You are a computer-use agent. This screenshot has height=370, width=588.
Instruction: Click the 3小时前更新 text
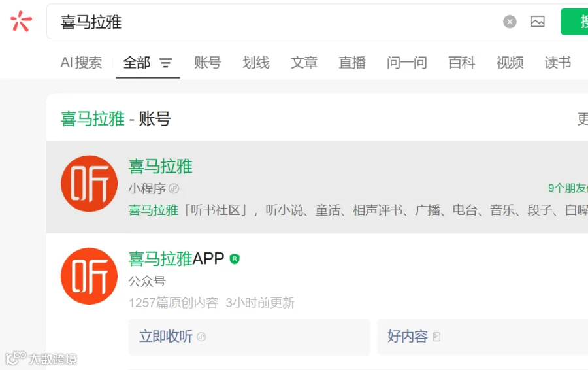(x=260, y=303)
